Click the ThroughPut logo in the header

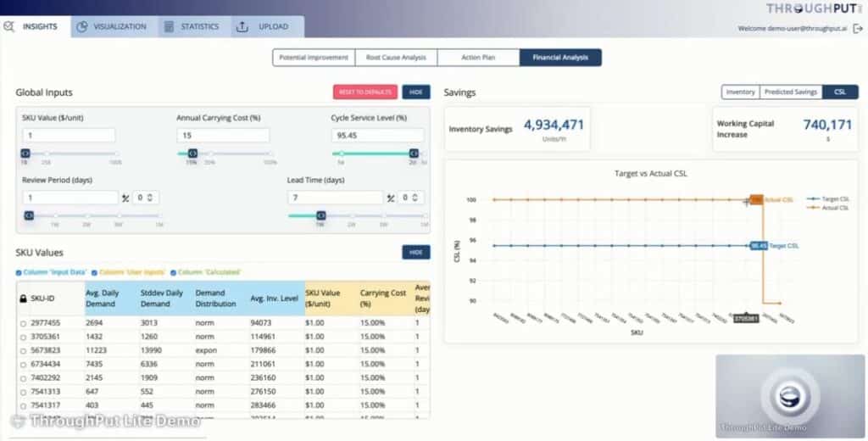(814, 8)
